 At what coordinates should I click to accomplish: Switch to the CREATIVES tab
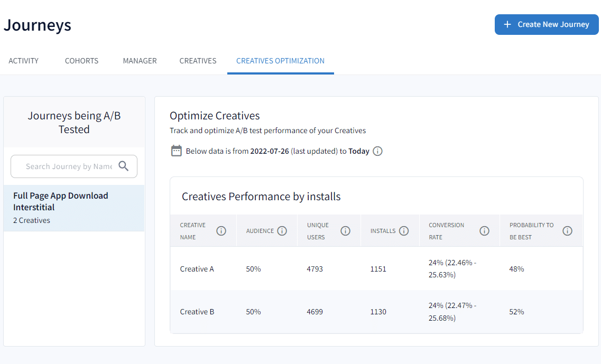coord(198,61)
